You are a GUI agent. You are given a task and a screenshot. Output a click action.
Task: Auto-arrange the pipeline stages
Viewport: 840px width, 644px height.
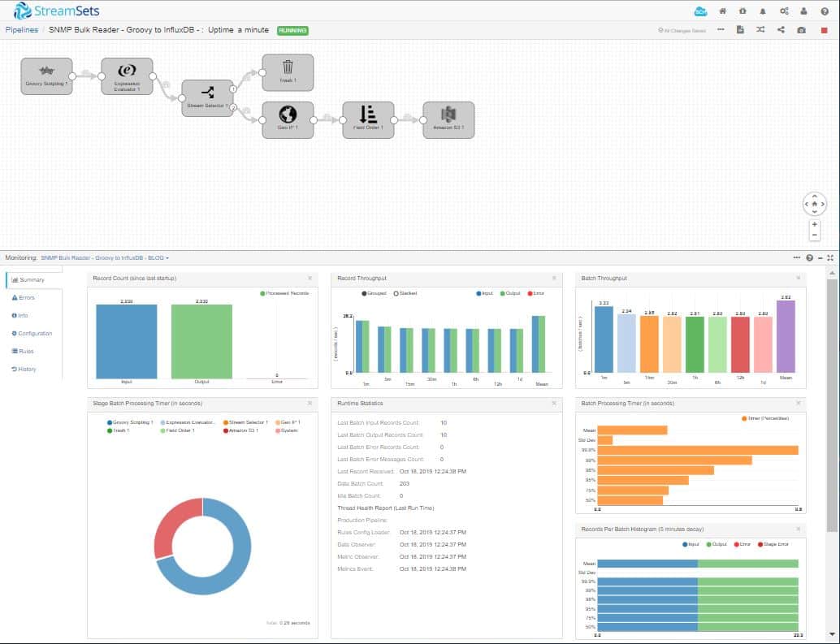pyautogui.click(x=762, y=28)
